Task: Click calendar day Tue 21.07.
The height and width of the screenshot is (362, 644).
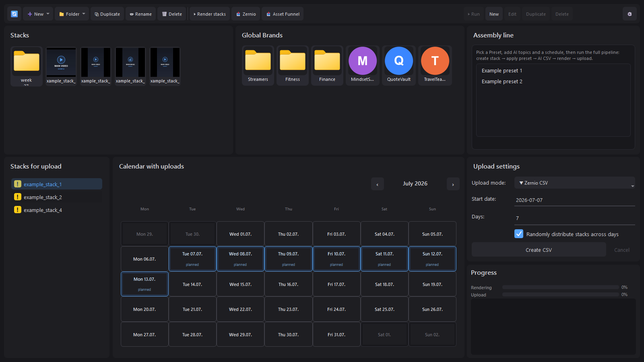Action: tap(192, 309)
